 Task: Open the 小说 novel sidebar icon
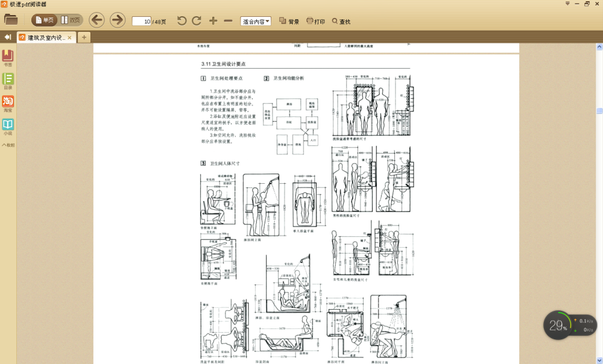8,127
